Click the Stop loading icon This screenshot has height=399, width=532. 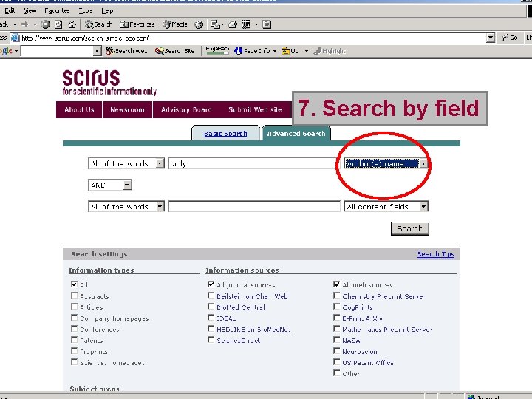[x=45, y=24]
